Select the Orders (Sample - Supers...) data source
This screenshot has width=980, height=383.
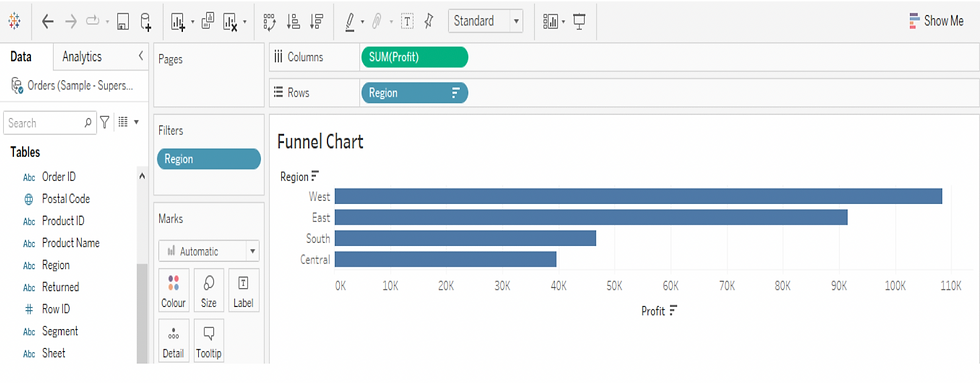point(72,86)
